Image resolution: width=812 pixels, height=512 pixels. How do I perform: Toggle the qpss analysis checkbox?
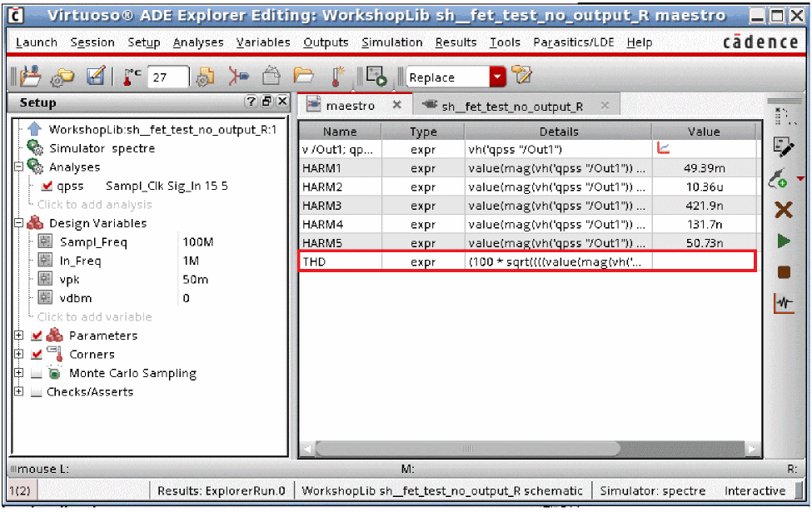coord(47,186)
